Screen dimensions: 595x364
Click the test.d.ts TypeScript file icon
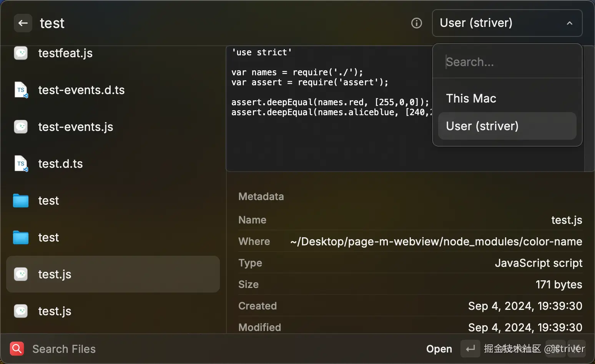coord(21,164)
